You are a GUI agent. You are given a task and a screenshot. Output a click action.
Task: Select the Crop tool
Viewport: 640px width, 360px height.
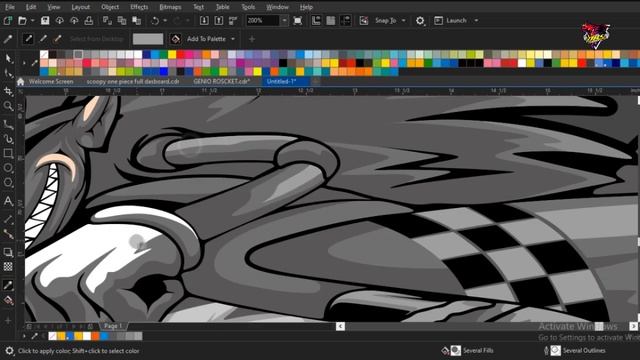coord(8,91)
